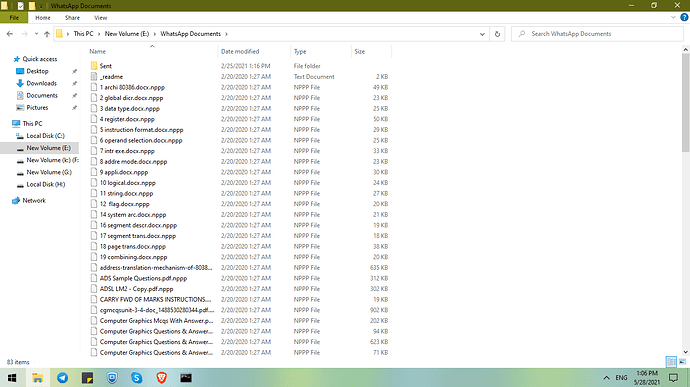
Task: Navigate back to previous folder
Action: (10, 34)
